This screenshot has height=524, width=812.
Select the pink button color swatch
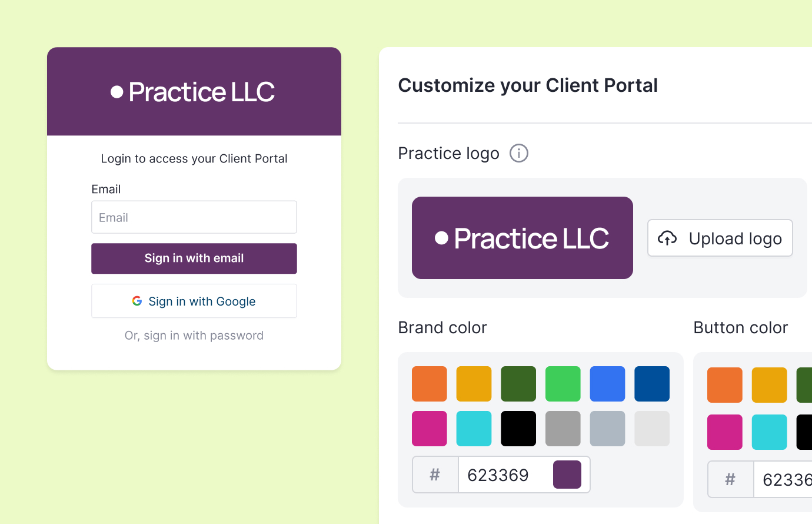click(724, 432)
